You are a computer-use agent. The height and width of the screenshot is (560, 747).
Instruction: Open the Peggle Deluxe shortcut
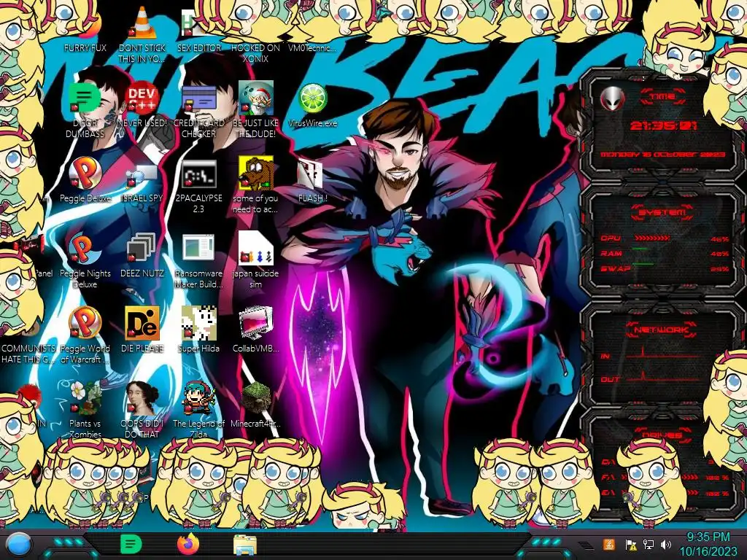(85, 174)
